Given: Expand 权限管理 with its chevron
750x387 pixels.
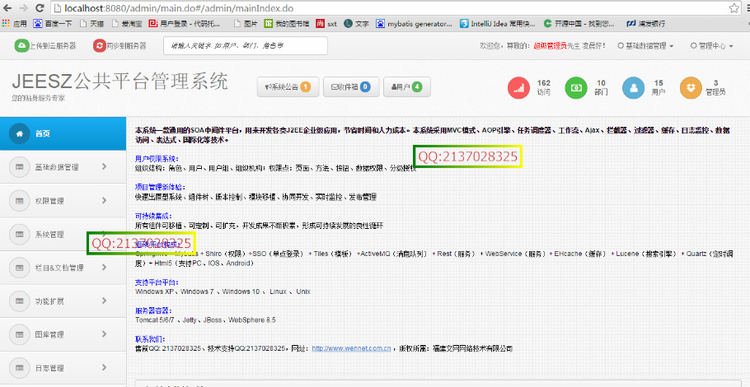Looking at the screenshot, I should click(104, 200).
